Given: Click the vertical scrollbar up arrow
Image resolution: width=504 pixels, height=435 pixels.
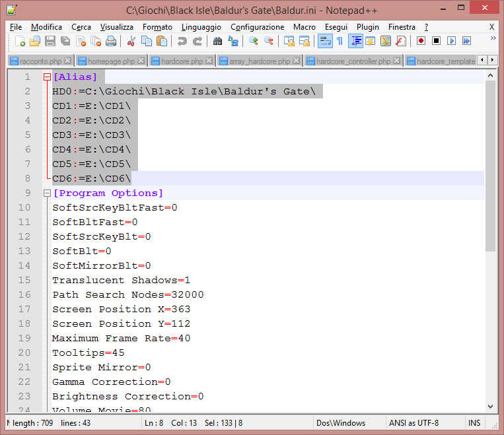Looking at the screenshot, I should (x=490, y=75).
